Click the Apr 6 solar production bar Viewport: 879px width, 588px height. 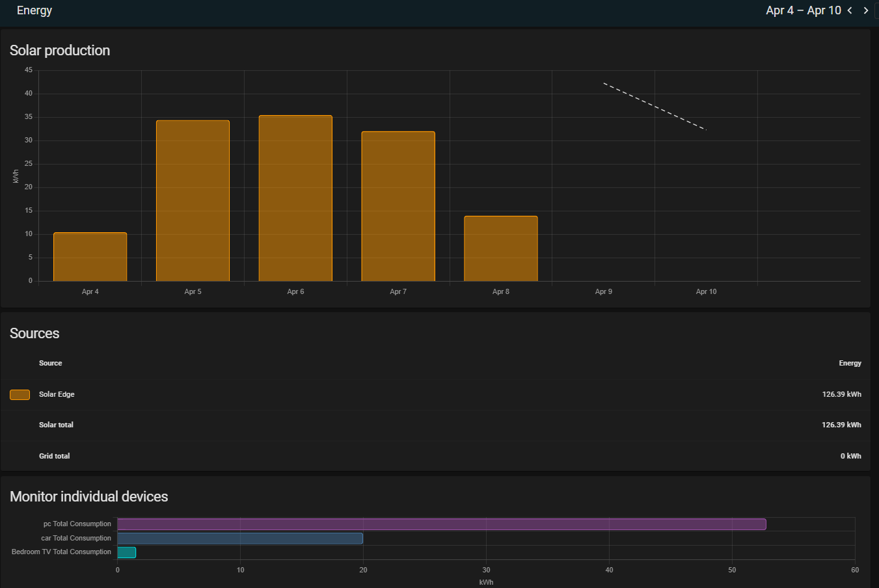tap(295, 198)
